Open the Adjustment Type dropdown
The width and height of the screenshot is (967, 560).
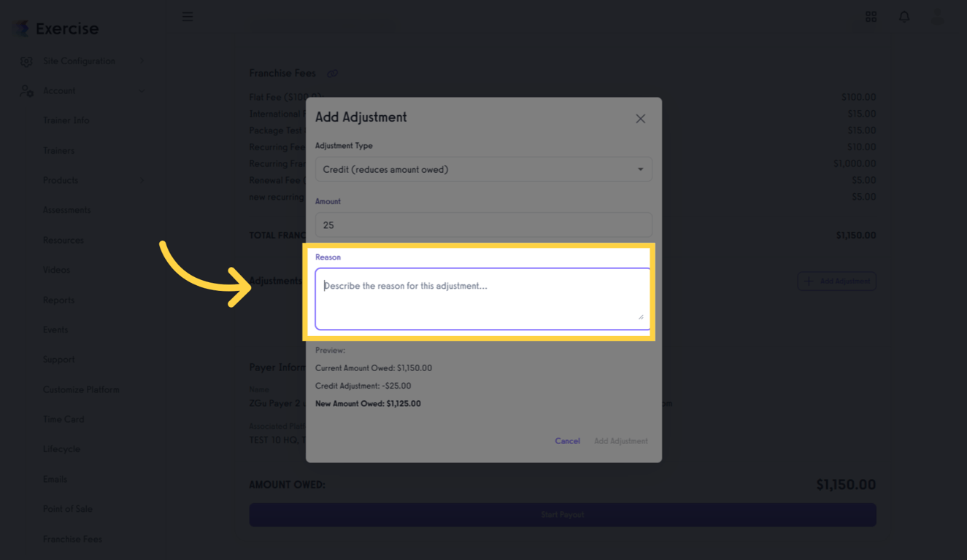484,168
